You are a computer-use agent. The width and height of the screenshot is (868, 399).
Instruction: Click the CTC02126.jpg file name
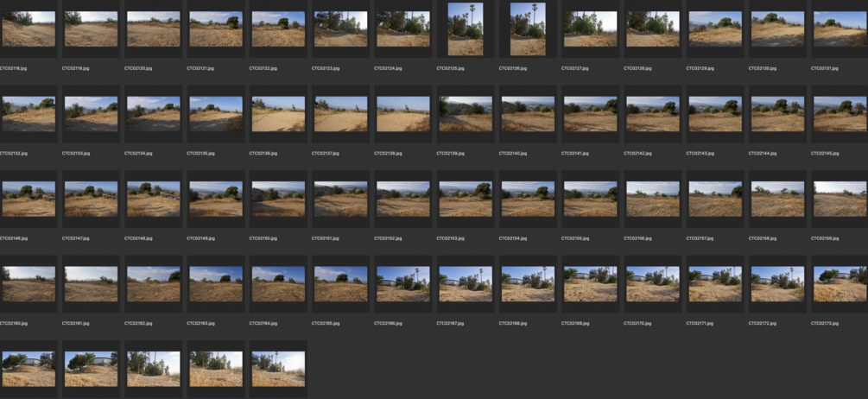pyautogui.click(x=513, y=68)
